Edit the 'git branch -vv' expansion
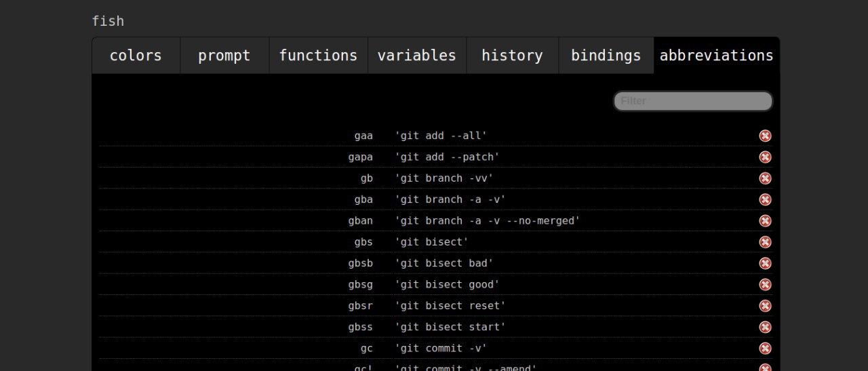Viewport: 868px width, 371px height. pos(444,178)
